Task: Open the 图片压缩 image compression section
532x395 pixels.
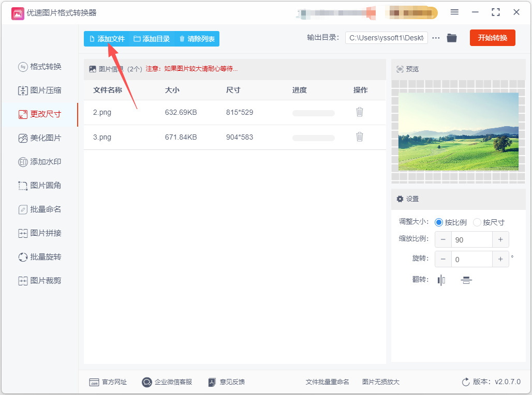Action: (40, 90)
